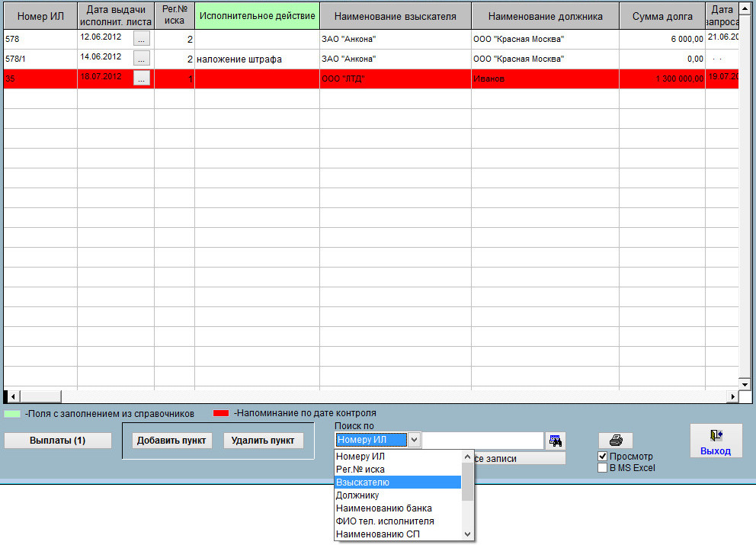Click Исполнительное действие column header

(x=257, y=16)
